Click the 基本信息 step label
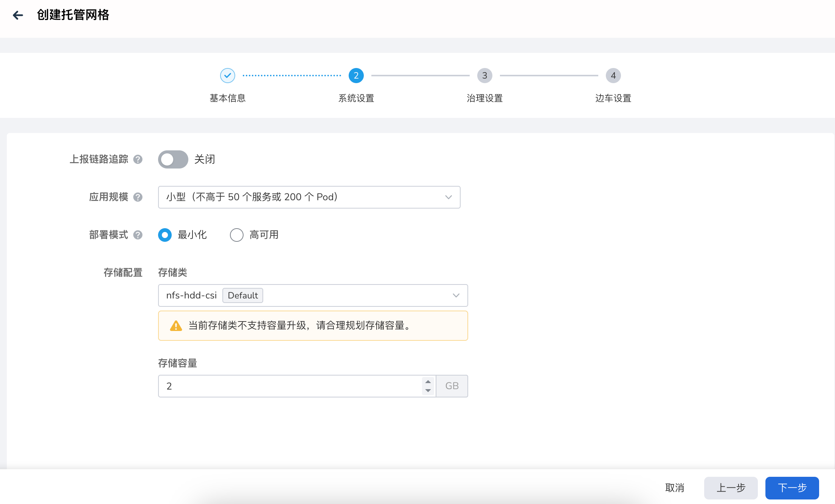835x504 pixels. coord(227,98)
